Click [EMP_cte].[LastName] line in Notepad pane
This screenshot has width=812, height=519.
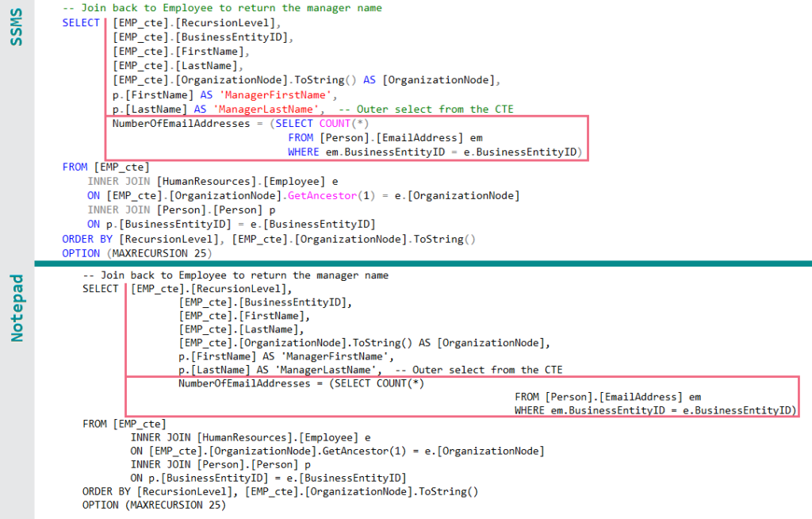(241, 329)
